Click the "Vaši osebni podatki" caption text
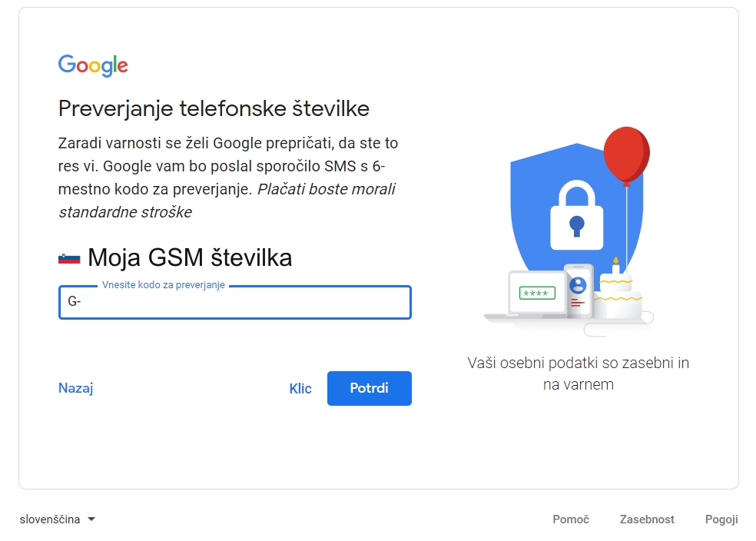 click(578, 373)
